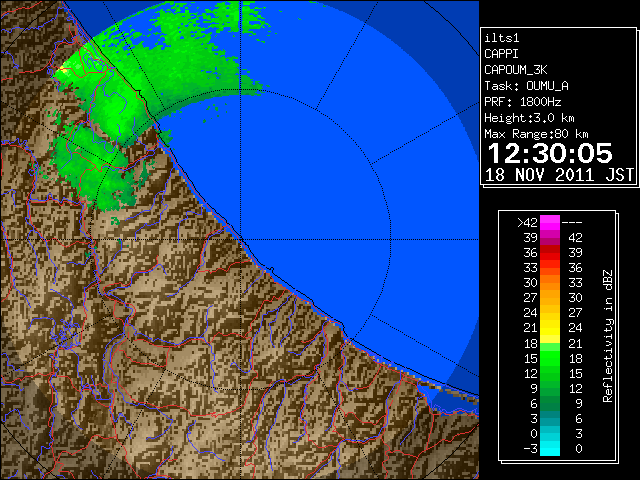The image size is (640, 480).
Task: Pick the green 12–15 dBZ legend band
Action: click(550, 373)
